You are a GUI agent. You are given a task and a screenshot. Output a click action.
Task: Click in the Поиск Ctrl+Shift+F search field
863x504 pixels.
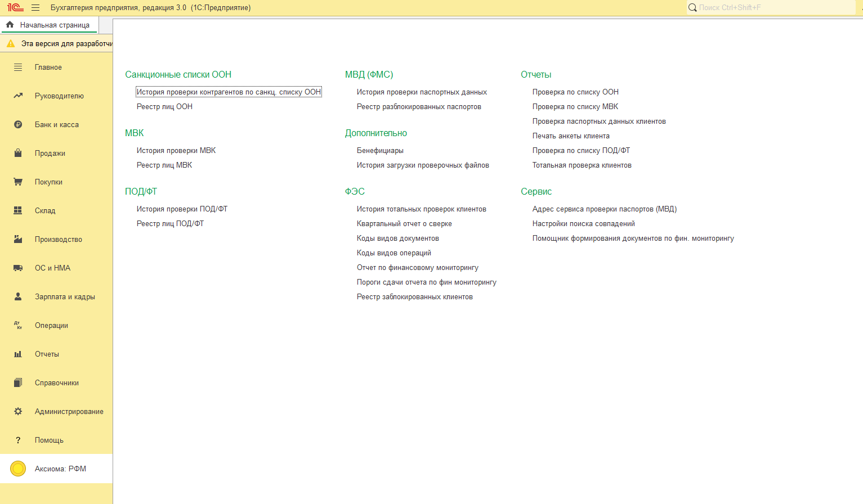[x=771, y=8]
